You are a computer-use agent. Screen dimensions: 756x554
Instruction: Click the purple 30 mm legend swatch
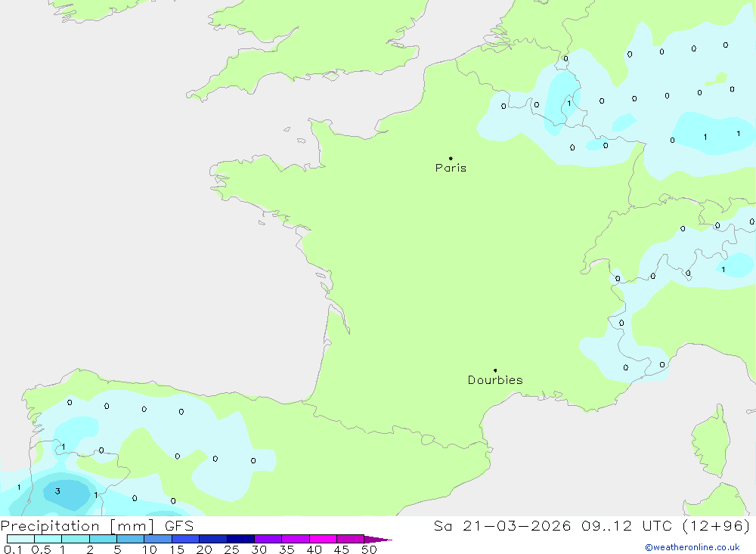(268, 539)
